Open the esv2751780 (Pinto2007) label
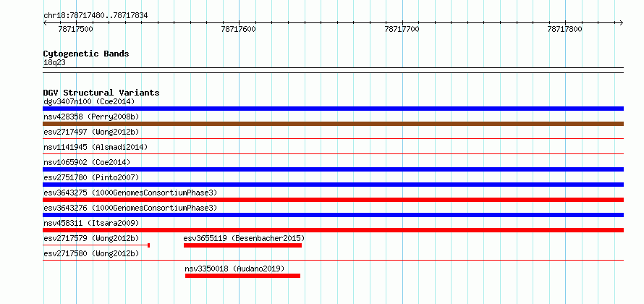 (x=91, y=177)
